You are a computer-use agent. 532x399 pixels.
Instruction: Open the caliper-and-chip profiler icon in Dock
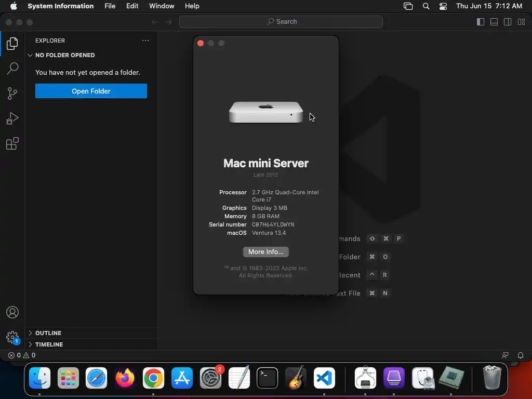(x=365, y=378)
